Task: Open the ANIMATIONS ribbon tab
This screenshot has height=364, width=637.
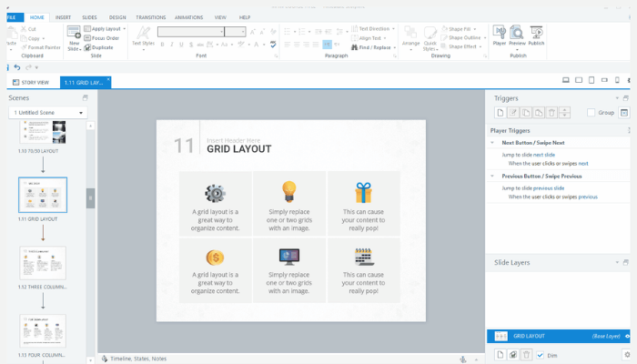Action: 189,17
